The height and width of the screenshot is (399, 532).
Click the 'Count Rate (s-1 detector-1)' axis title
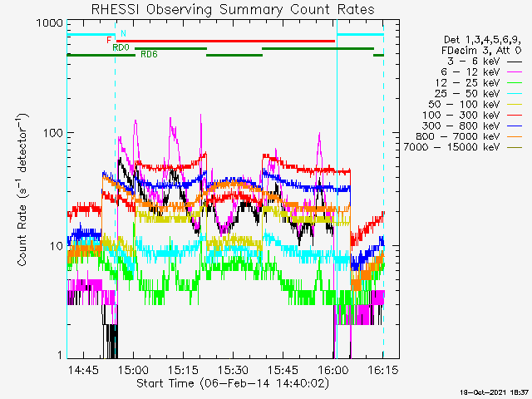(x=22, y=190)
